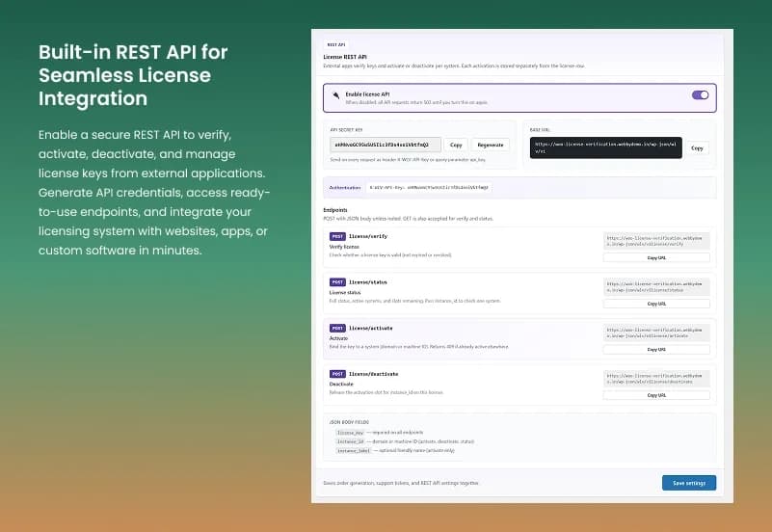Viewport: 772px width, 532px height.
Task: Click the license/activate URL box
Action: 656,332
